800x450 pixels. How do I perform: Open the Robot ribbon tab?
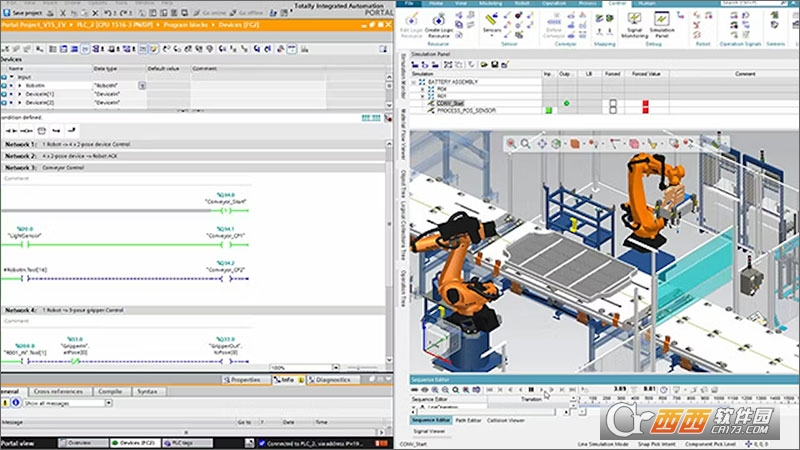522,3
